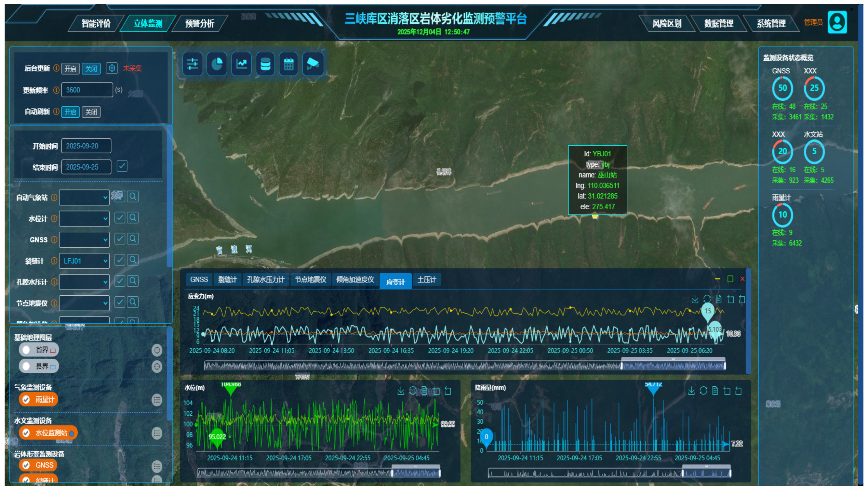Open the surveillance camera icon

pyautogui.click(x=313, y=64)
